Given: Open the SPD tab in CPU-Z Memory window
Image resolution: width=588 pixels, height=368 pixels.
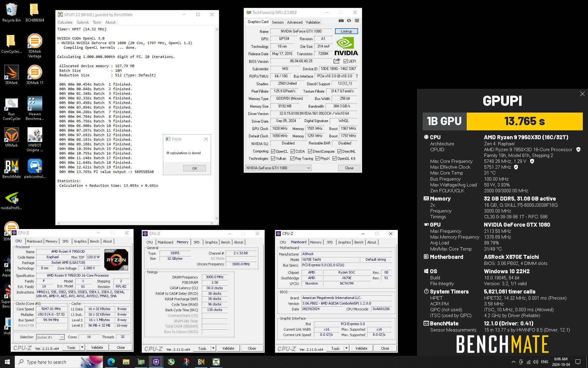Looking at the screenshot, I should pos(197,242).
